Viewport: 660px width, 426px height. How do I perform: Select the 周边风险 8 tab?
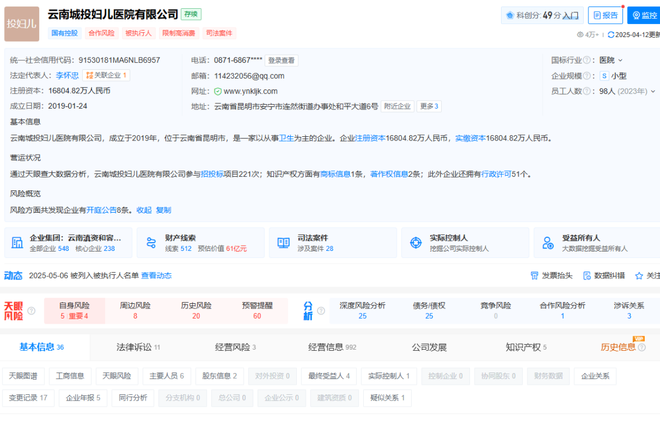(x=135, y=311)
